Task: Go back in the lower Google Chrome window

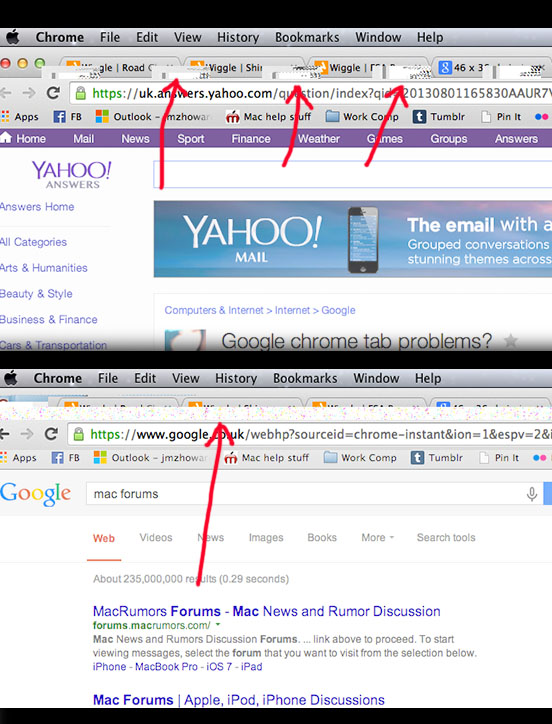Action: pos(5,434)
